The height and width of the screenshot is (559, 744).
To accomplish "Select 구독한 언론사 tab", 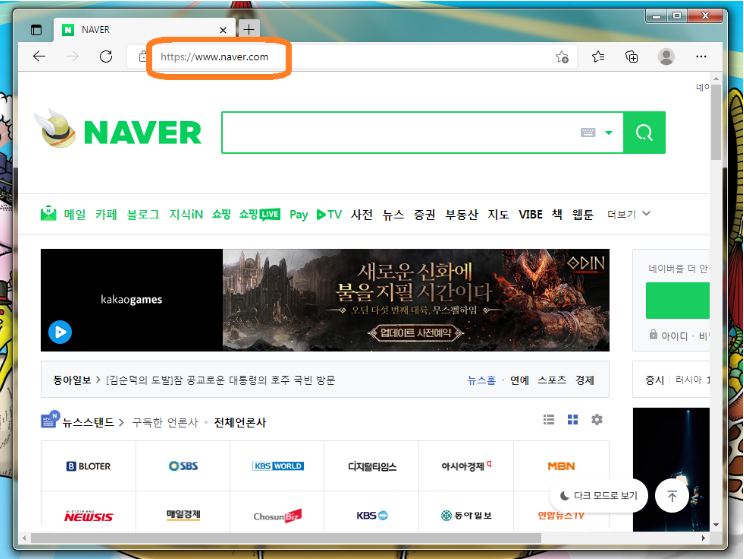I will [x=165, y=422].
